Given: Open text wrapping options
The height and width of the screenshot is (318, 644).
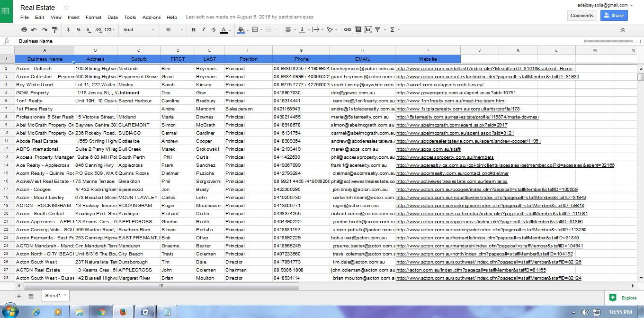Looking at the screenshot, I should (317, 29).
